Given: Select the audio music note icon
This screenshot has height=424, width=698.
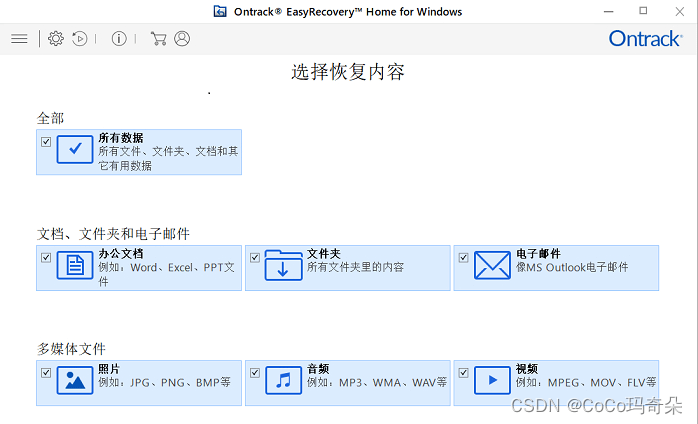Looking at the screenshot, I should [x=283, y=381].
